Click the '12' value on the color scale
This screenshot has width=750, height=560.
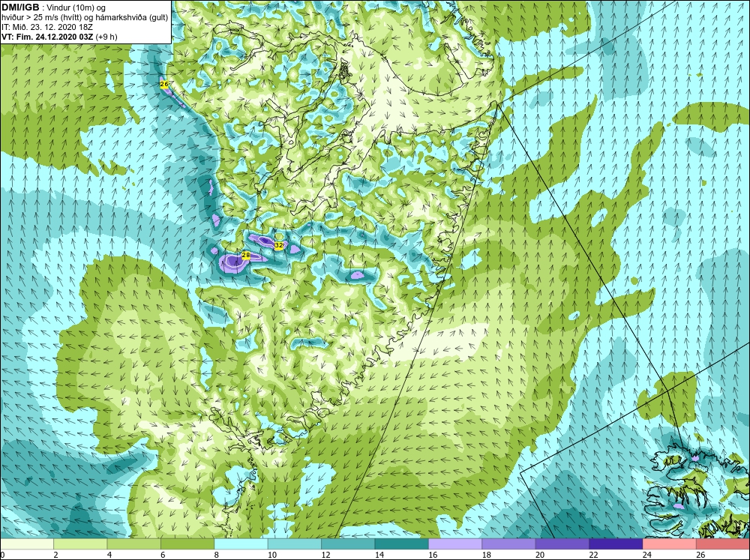click(x=325, y=555)
